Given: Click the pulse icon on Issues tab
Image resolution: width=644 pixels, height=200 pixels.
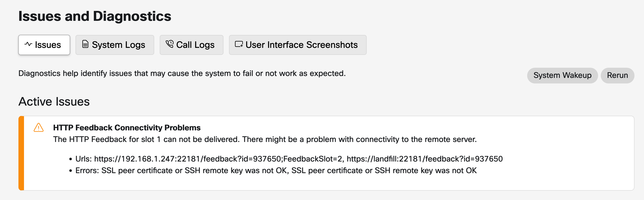Looking at the screenshot, I should (28, 45).
